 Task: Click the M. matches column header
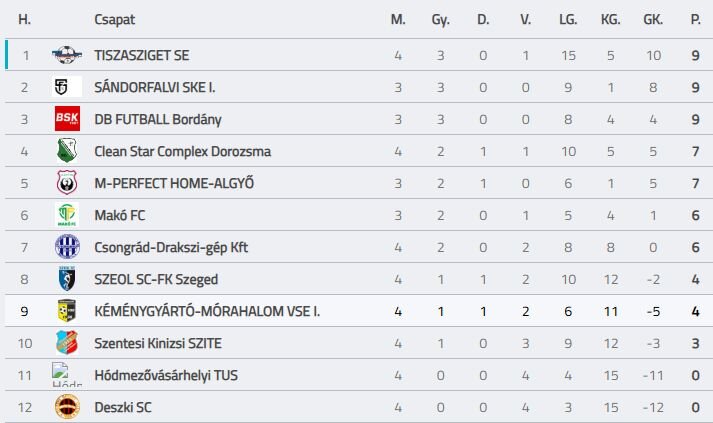(398, 20)
